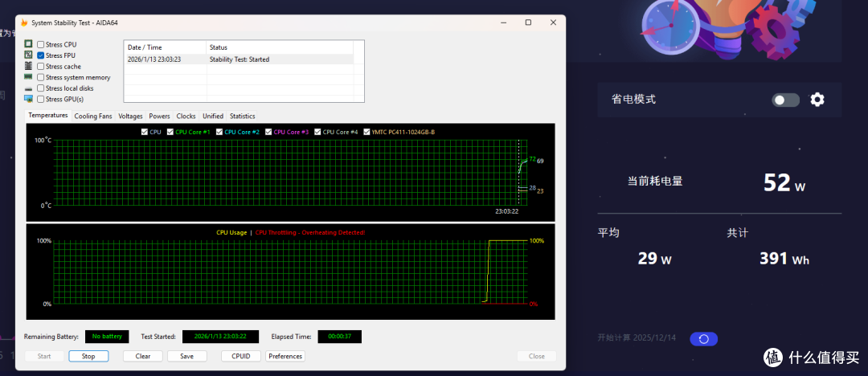Open the Powers tab
Image resolution: width=868 pixels, height=376 pixels.
tap(159, 116)
